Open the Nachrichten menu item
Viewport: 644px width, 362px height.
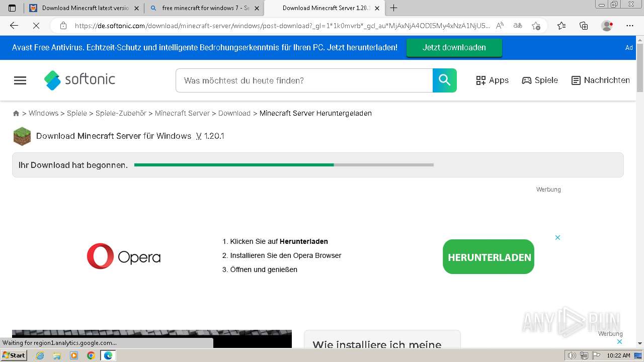pos(601,80)
